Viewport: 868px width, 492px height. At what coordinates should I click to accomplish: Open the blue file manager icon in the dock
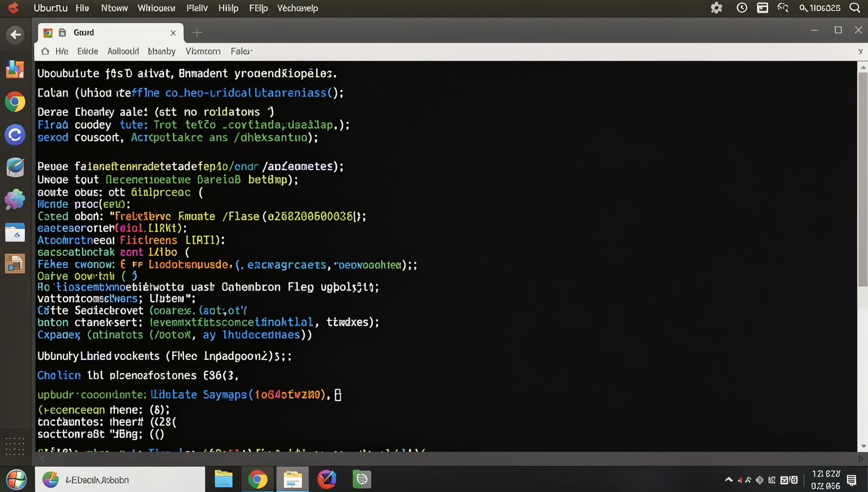click(15, 232)
